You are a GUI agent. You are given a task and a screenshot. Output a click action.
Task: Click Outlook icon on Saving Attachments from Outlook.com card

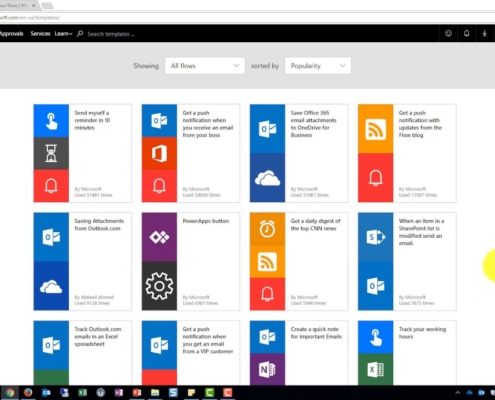(51, 237)
